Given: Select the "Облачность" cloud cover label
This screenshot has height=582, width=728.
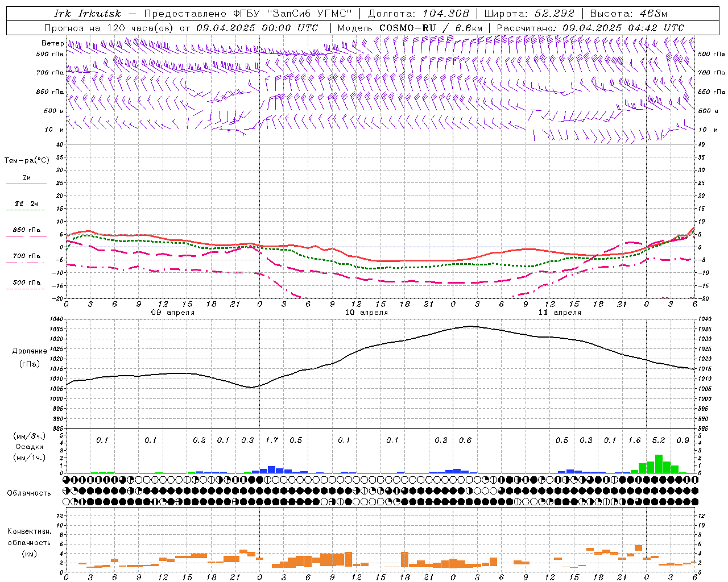Looking at the screenshot, I should pyautogui.click(x=29, y=493).
